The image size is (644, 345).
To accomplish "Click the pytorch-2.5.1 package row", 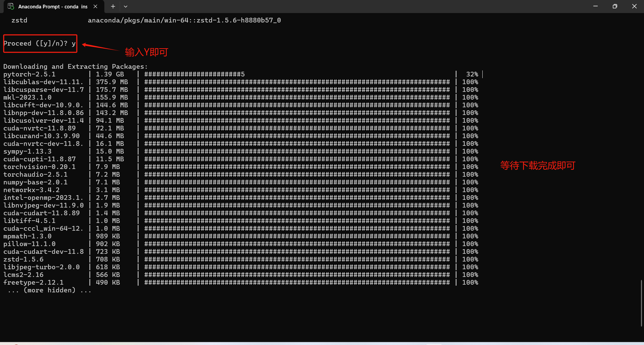I will (241, 74).
